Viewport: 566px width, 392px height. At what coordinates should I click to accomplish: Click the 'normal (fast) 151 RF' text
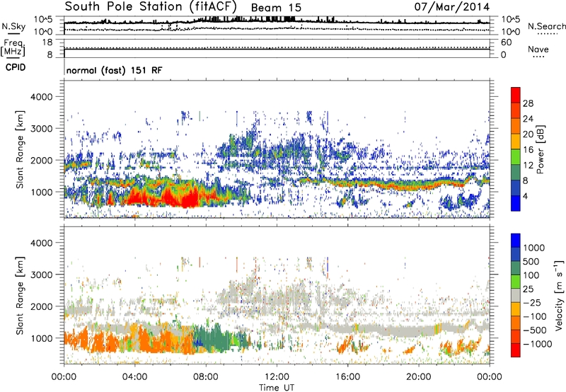pyautogui.click(x=114, y=70)
